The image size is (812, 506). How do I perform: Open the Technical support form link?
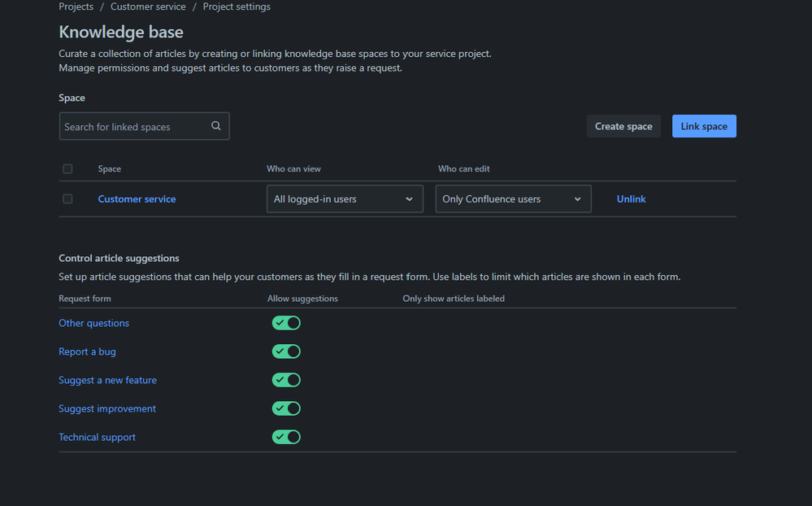click(x=97, y=437)
